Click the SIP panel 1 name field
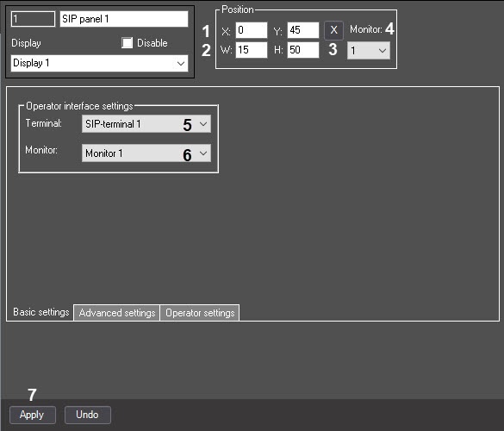The height and width of the screenshot is (431, 504). click(x=124, y=19)
